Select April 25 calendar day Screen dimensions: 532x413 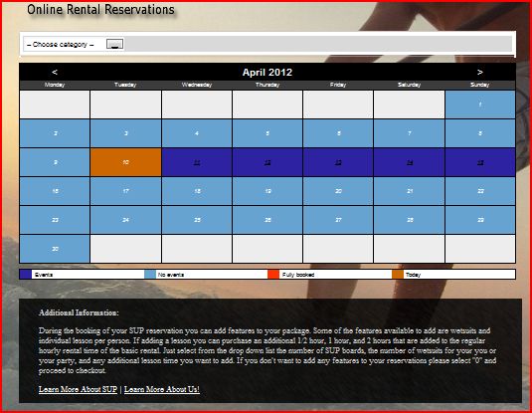[197, 220]
